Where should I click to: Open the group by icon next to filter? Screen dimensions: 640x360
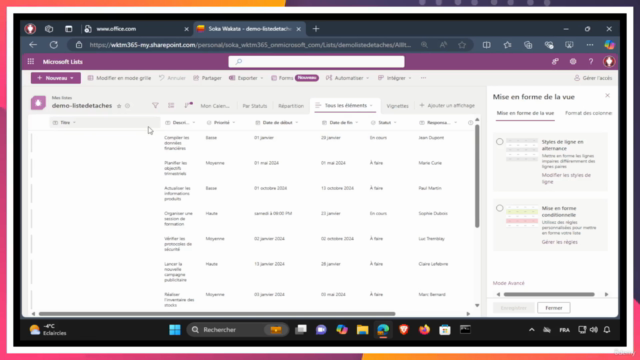[171, 105]
